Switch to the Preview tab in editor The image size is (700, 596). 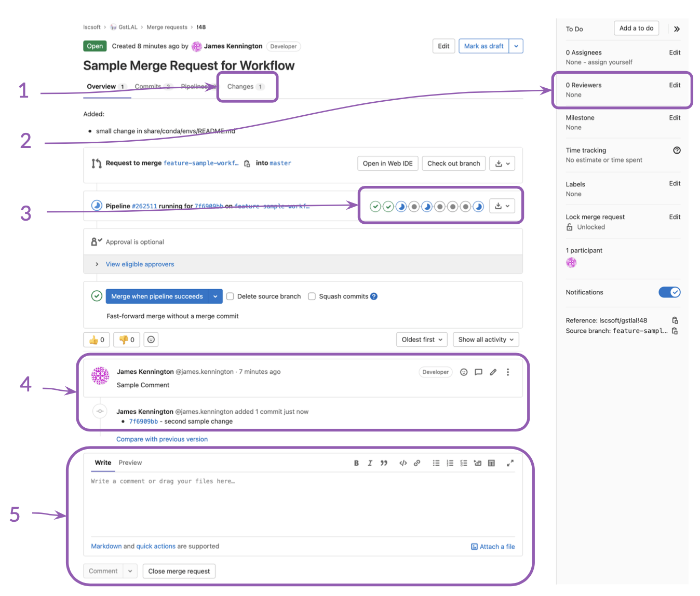130,463
